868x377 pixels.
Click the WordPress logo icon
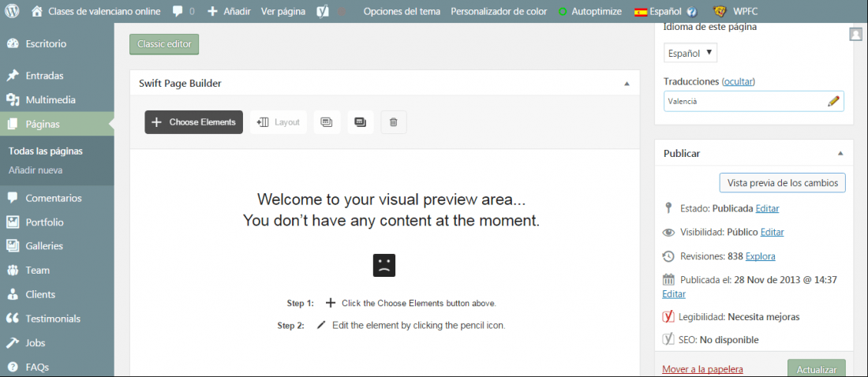point(13,11)
